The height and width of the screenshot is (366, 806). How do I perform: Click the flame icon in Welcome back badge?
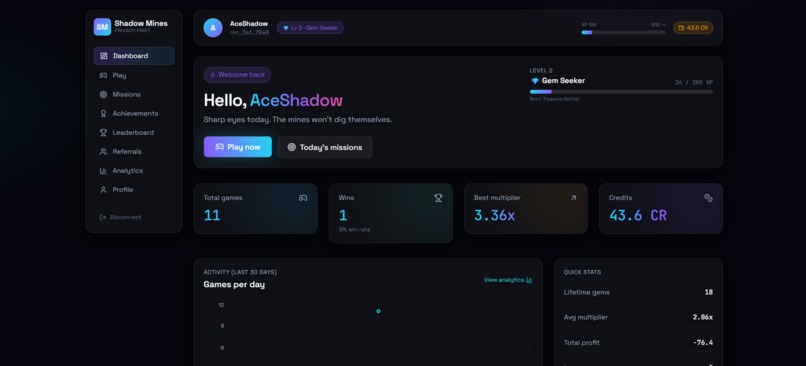tap(213, 75)
